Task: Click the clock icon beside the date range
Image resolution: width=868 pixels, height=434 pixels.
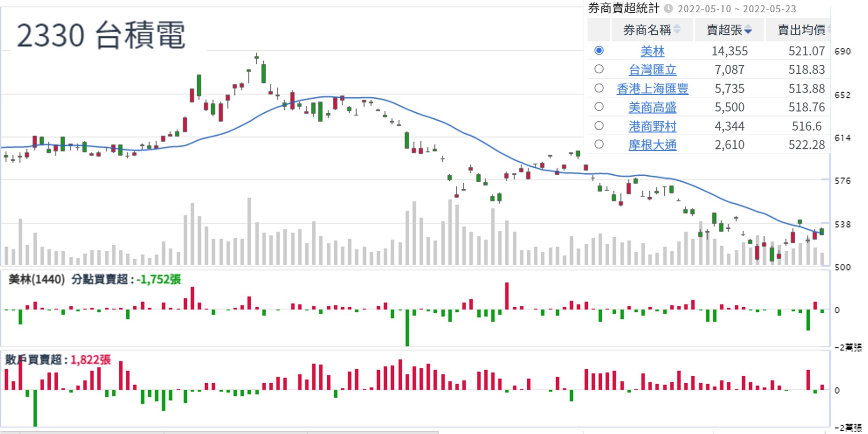Action: pos(668,8)
